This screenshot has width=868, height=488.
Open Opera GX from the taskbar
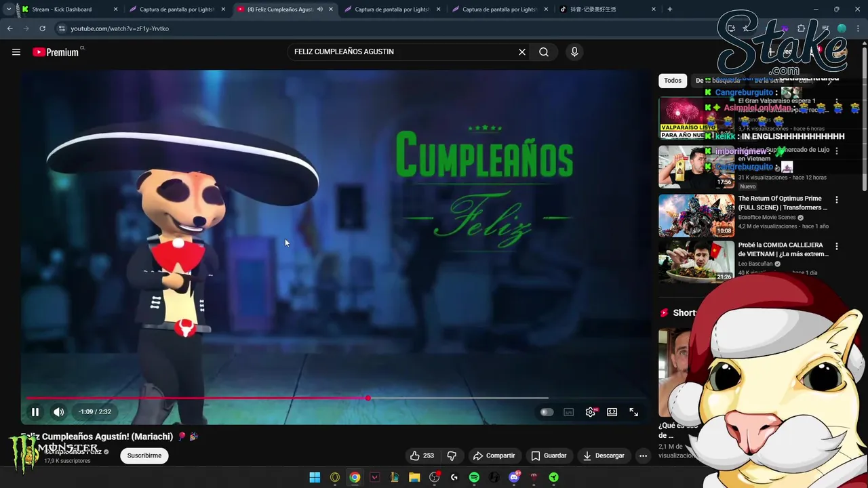point(335,477)
